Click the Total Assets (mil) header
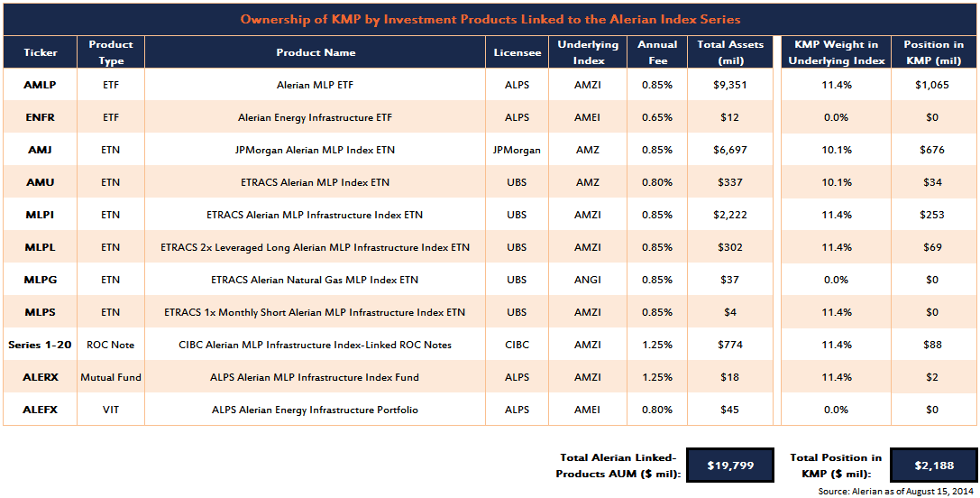 (729, 52)
